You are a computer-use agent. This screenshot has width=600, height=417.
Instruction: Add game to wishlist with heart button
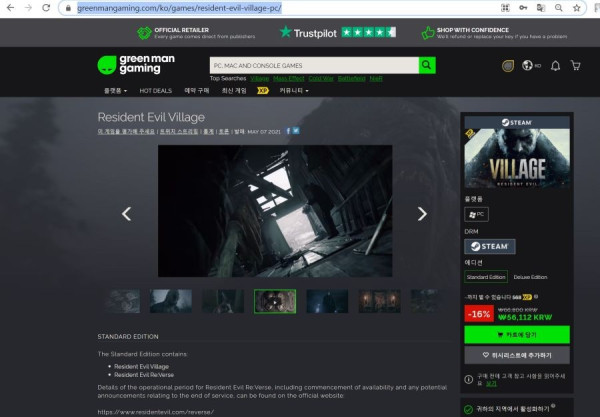[517, 355]
